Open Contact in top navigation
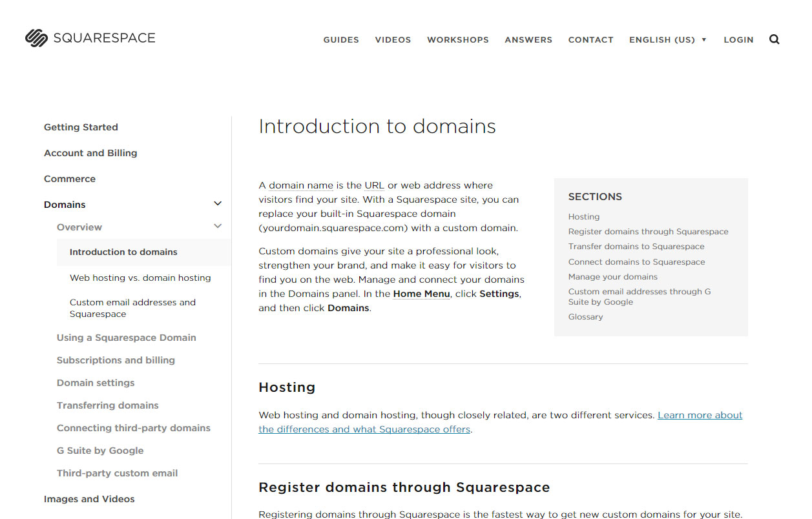Screen dimensions: 812x519 pos(590,39)
